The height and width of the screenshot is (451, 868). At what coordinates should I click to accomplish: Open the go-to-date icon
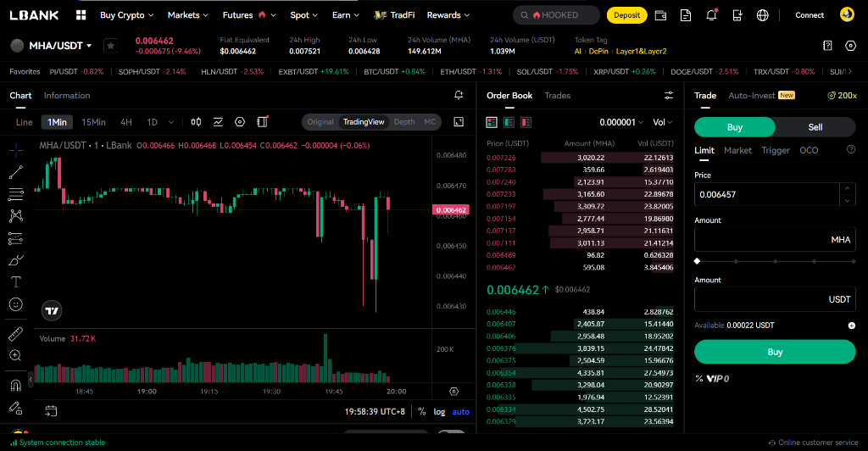point(51,411)
